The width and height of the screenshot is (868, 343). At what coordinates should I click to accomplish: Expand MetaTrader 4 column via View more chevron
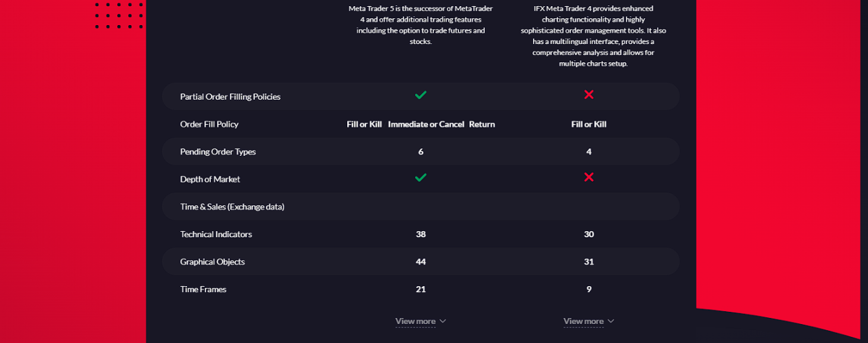(x=611, y=321)
